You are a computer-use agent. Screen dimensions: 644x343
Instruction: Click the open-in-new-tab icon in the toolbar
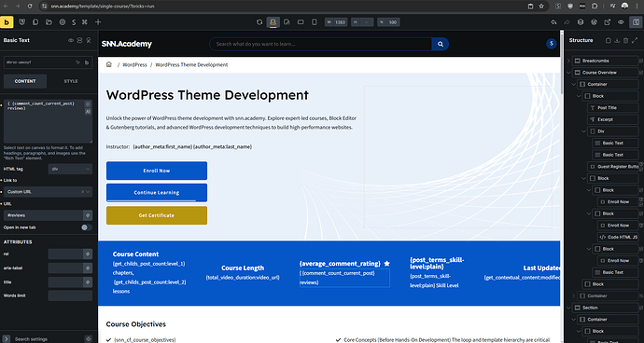coord(608,22)
